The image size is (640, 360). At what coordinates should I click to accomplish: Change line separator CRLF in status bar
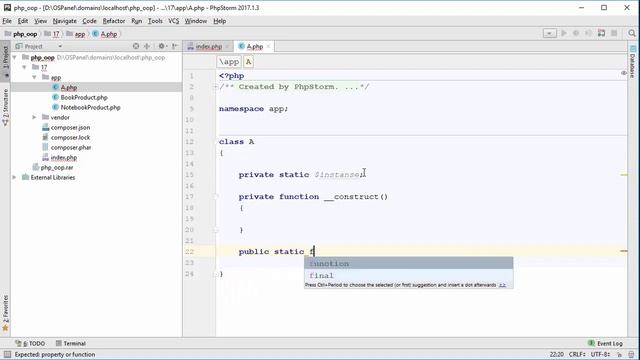(577, 355)
